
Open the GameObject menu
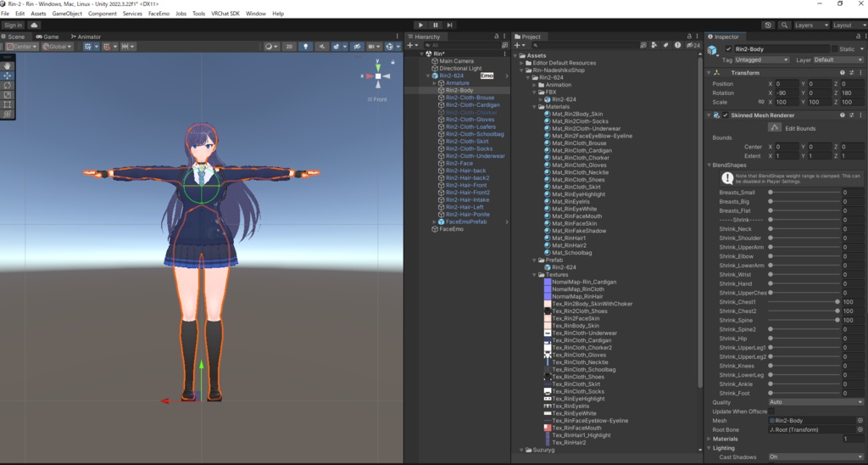(x=67, y=14)
